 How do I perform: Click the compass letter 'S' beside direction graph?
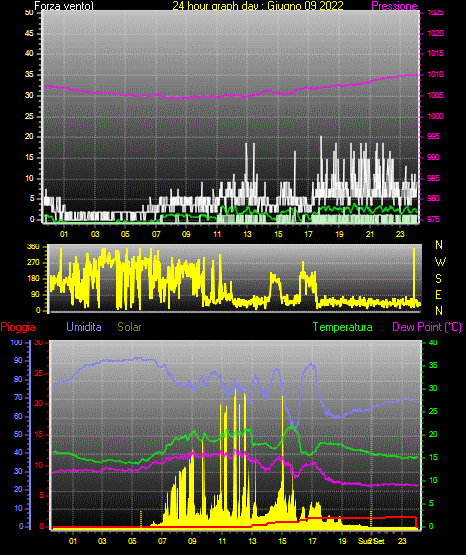click(x=438, y=279)
